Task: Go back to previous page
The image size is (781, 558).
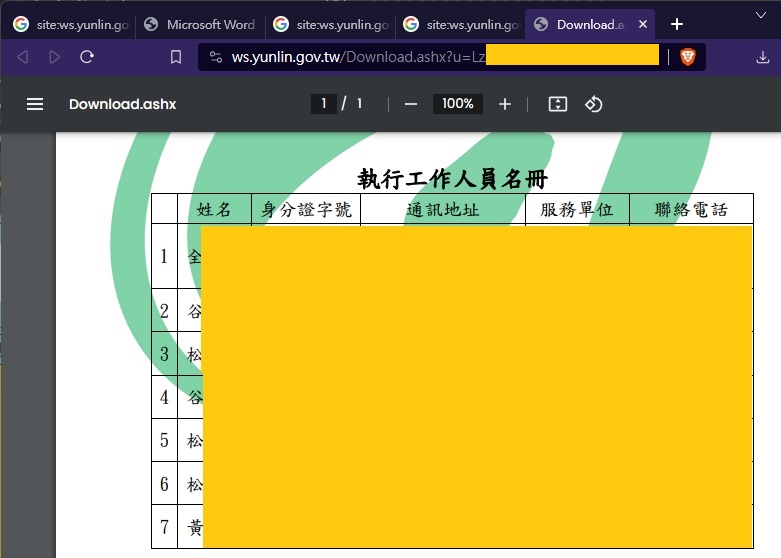Action: click(22, 57)
